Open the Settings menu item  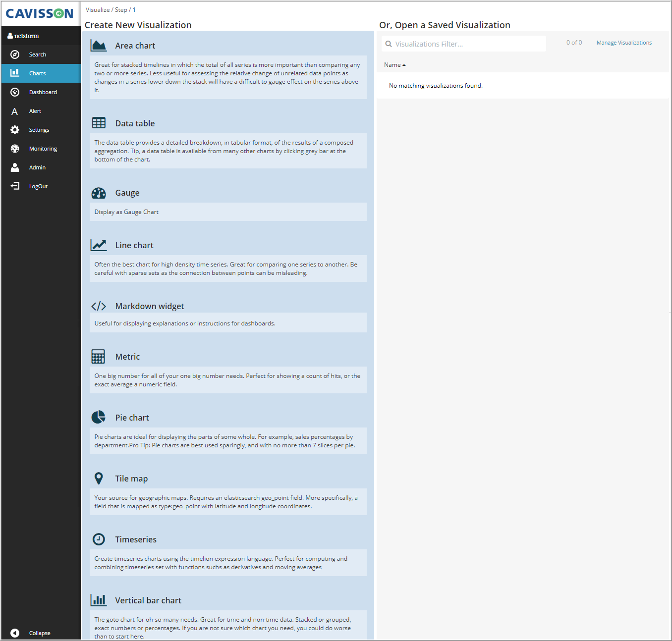coord(41,130)
